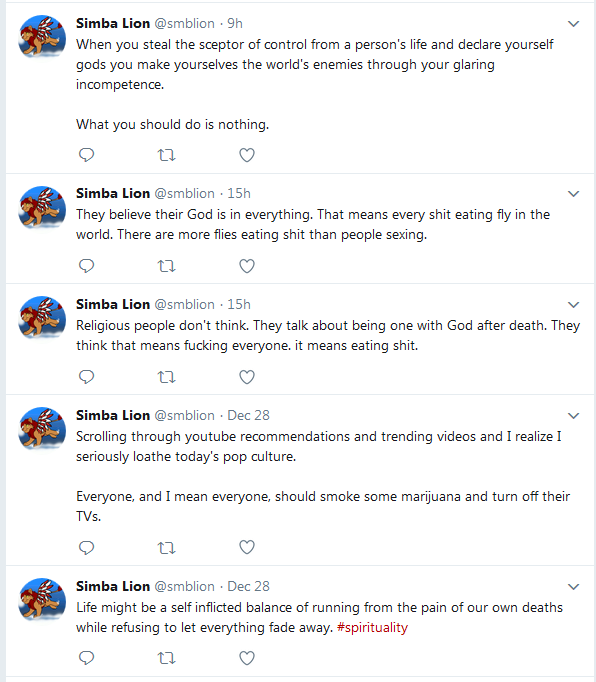Reply to the #spirituality tweet
The image size is (596, 682).
(86, 658)
